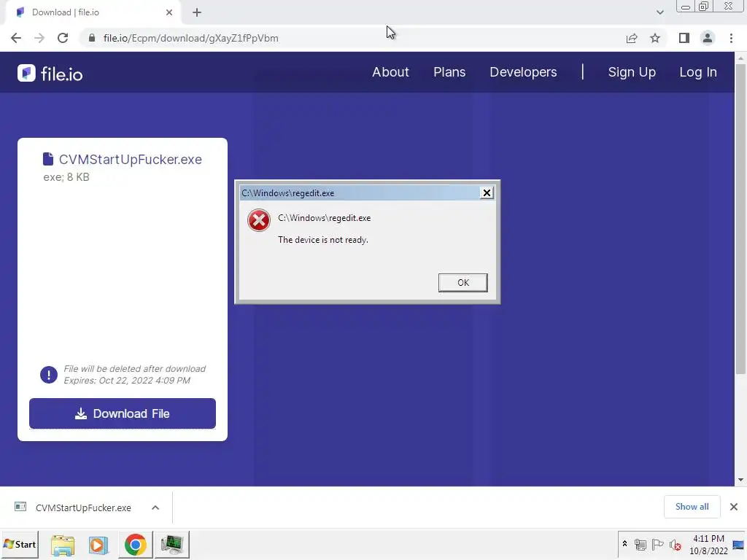Open the browser side panel icon
This screenshot has height=560, width=747.
(x=684, y=38)
